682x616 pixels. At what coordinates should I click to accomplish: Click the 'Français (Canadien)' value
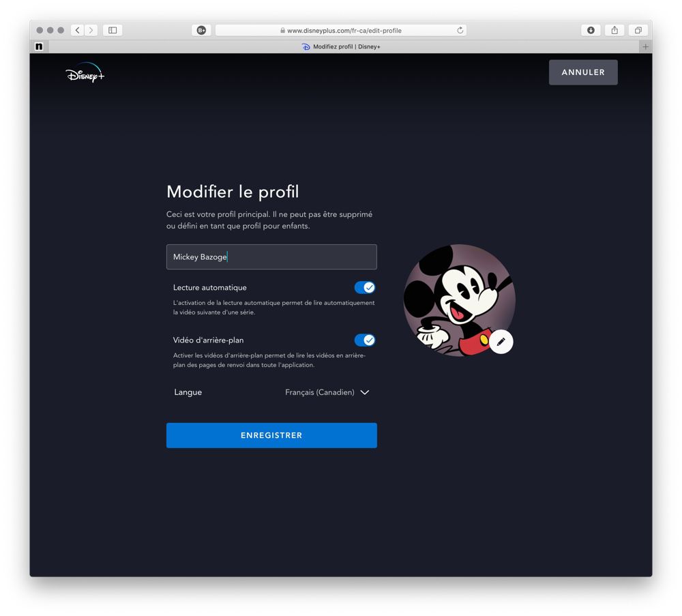coord(320,392)
